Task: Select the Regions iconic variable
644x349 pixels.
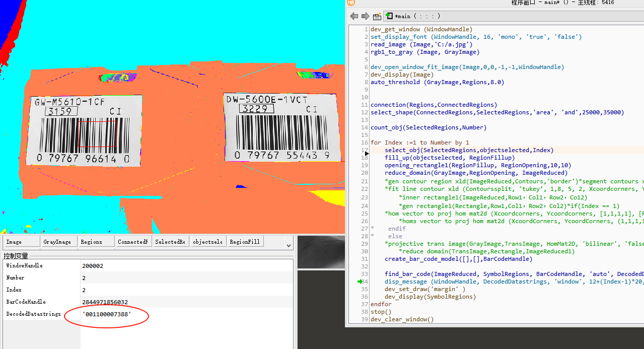Action: [x=96, y=242]
